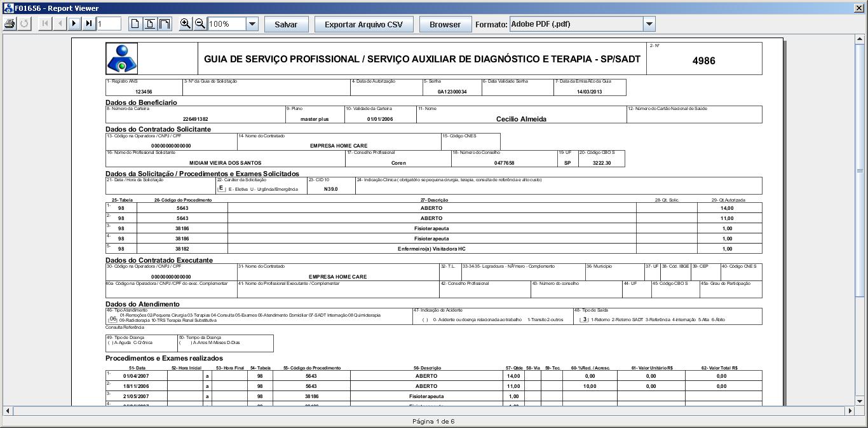Select the plan value 'master plus'
Image resolution: width=868 pixels, height=428 pixels.
315,119
